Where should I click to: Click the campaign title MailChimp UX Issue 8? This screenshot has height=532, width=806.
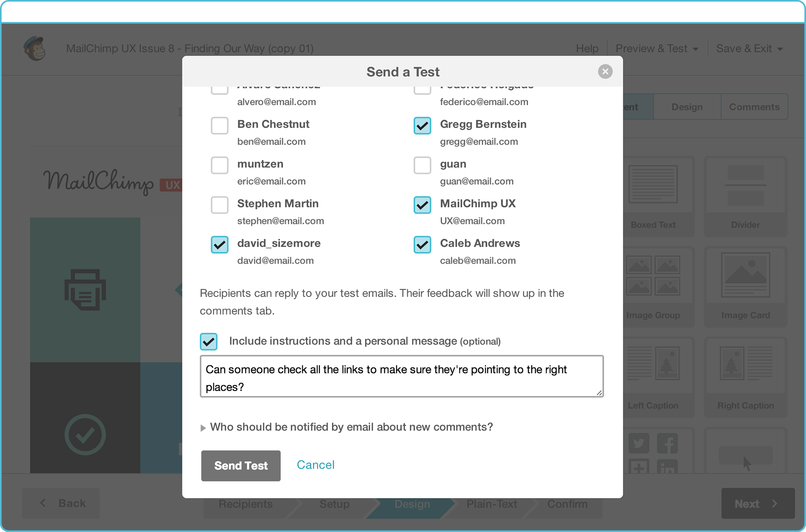click(x=190, y=48)
